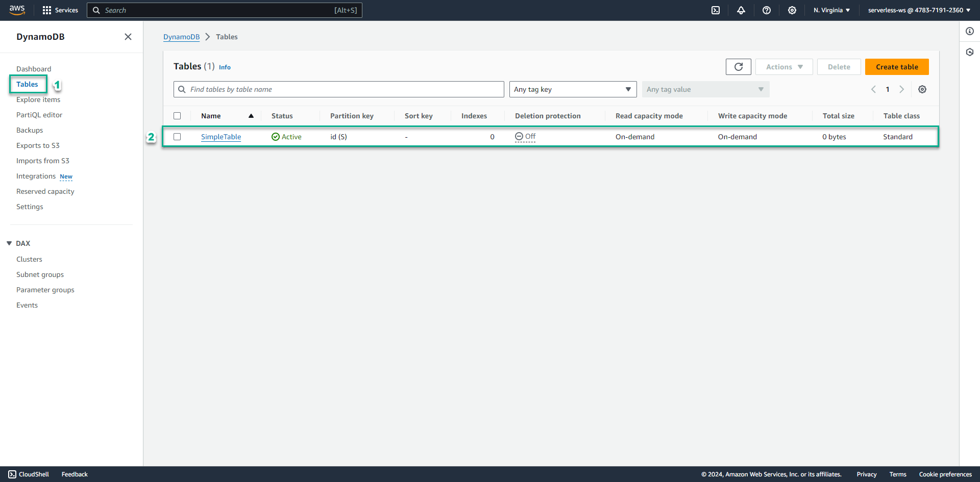Click the CloudShell button in the footer

(x=29, y=474)
